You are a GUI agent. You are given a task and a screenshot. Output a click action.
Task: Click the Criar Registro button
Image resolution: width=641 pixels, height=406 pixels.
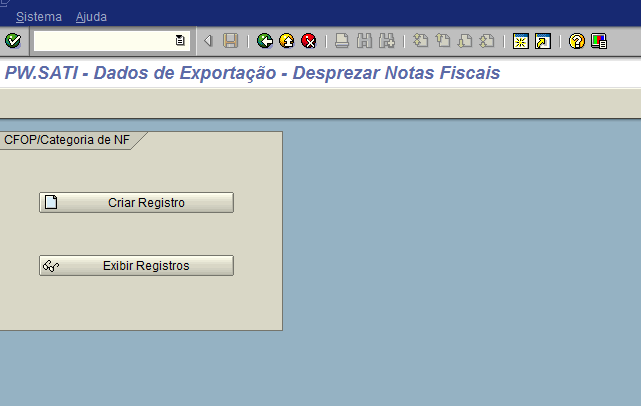(137, 202)
